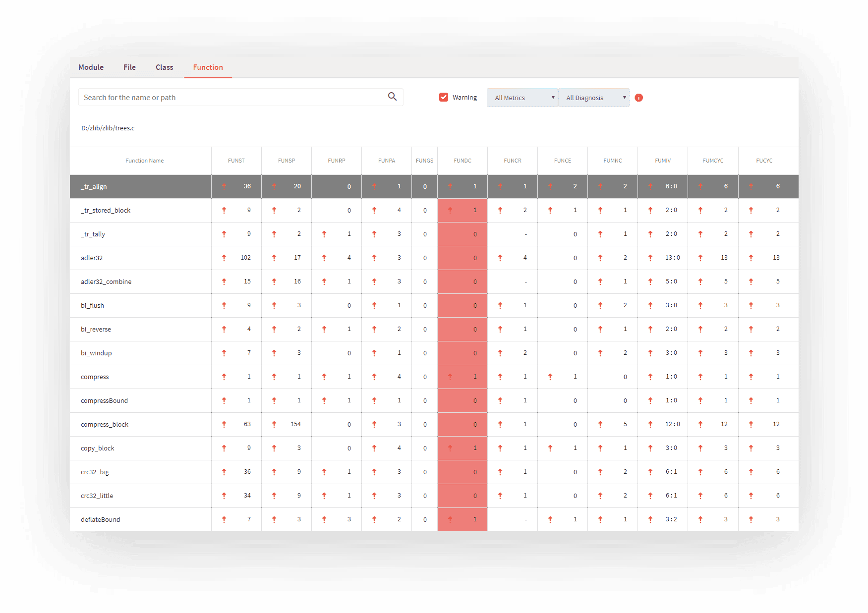Click FUNST warning arrow in adler32 row

(x=224, y=258)
